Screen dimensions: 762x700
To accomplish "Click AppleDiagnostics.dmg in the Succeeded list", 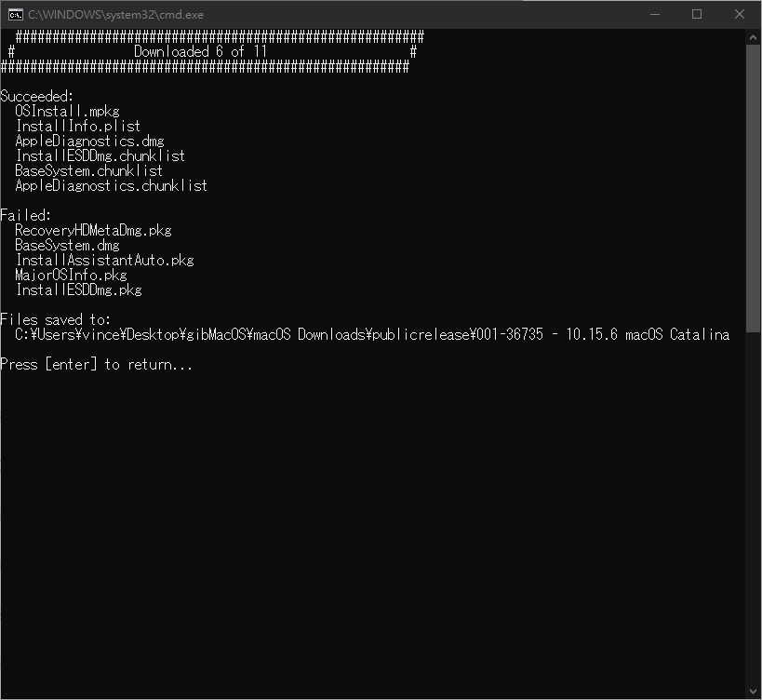I will coord(89,141).
